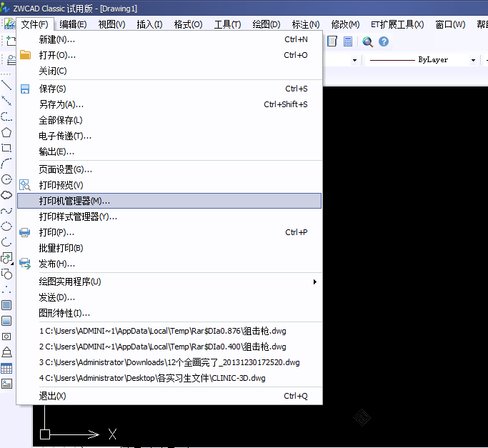Image resolution: width=488 pixels, height=448 pixels.
Task: Open the 插入(I) menu
Action: (150, 24)
